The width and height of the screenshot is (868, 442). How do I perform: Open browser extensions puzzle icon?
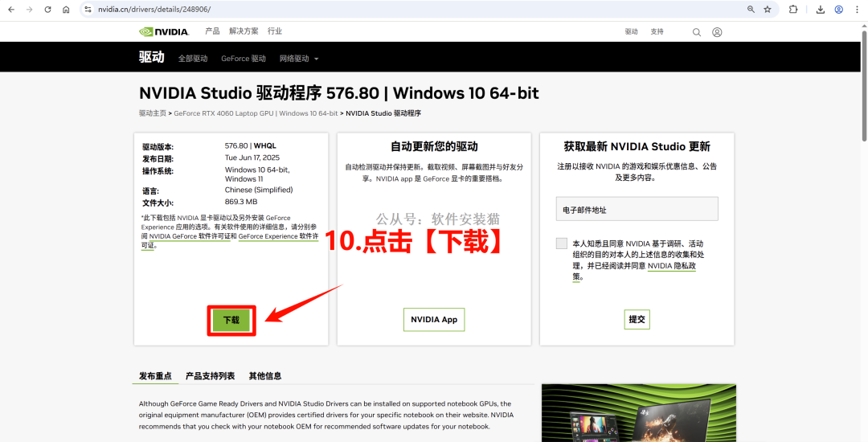tap(793, 10)
